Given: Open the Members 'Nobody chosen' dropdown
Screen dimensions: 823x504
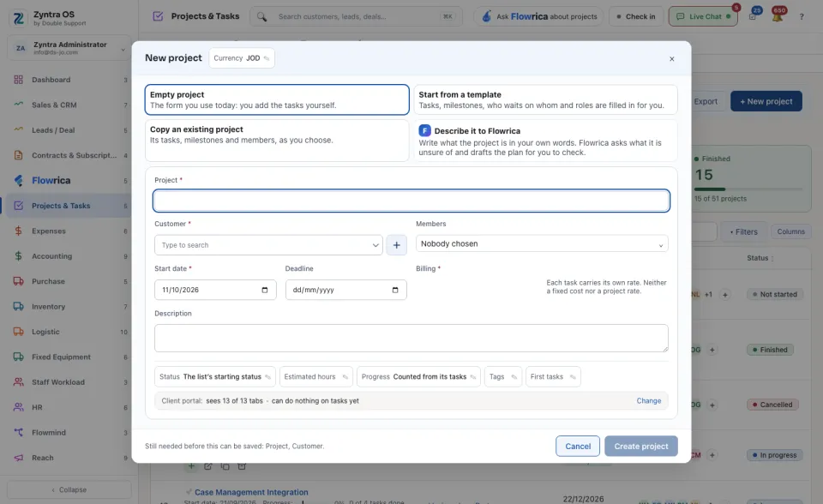Looking at the screenshot, I should pyautogui.click(x=542, y=243).
